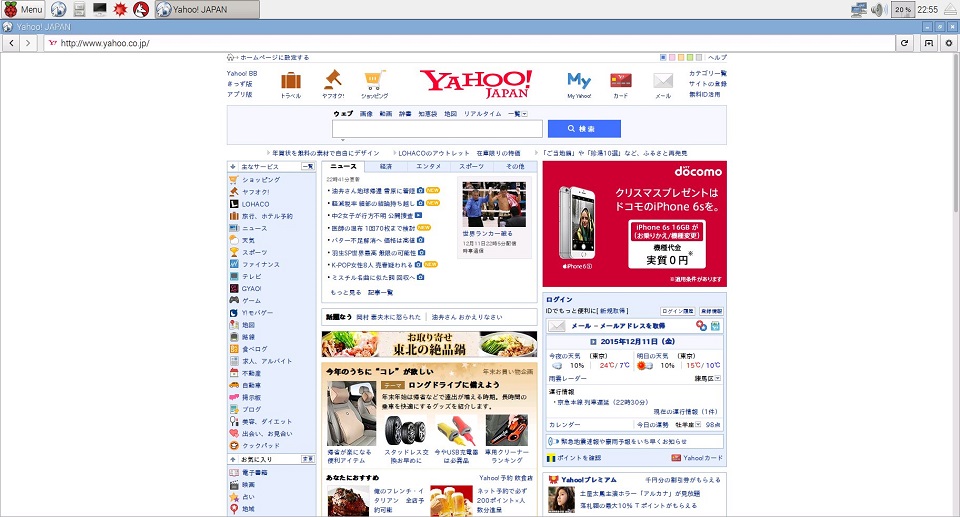Open the Raspberry Pi Menu button

point(23,9)
